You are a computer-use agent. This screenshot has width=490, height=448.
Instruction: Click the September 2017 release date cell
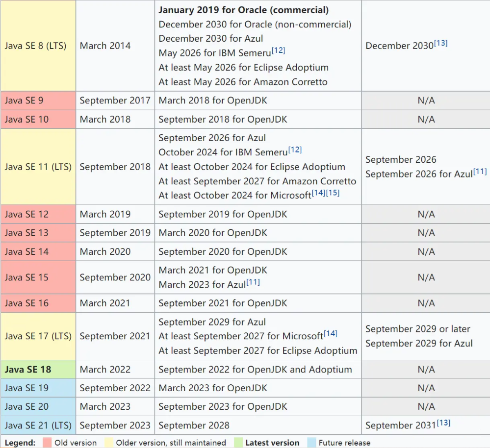(115, 100)
